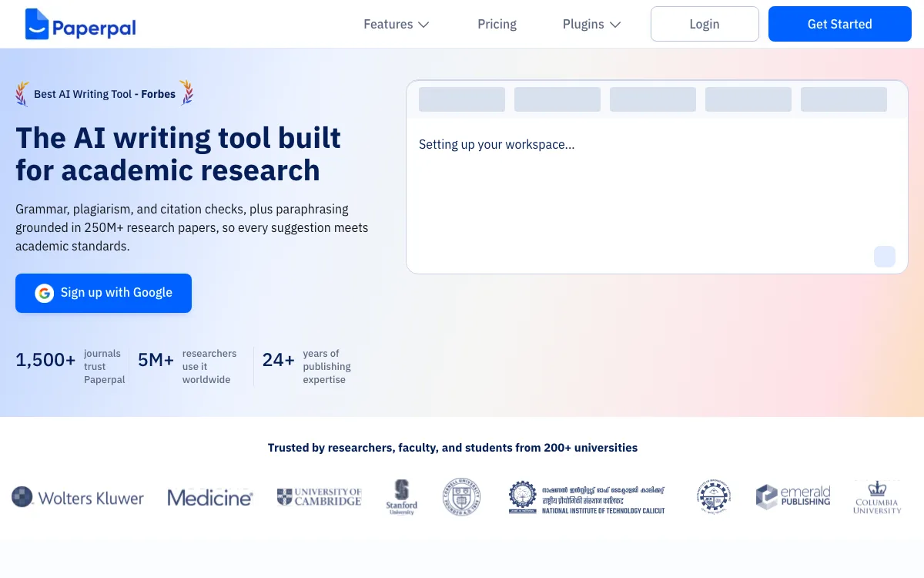Click the National Institute of Technology Calicut logo

click(587, 498)
